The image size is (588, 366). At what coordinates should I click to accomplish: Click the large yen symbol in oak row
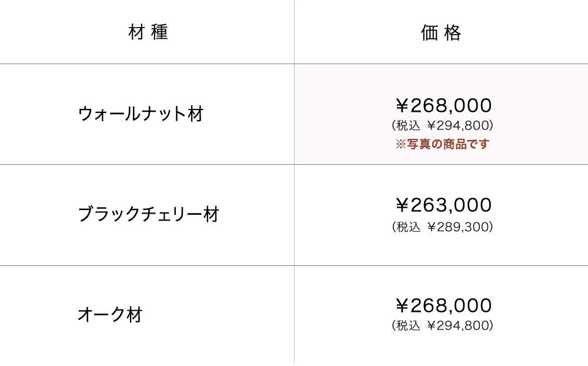pyautogui.click(x=402, y=305)
